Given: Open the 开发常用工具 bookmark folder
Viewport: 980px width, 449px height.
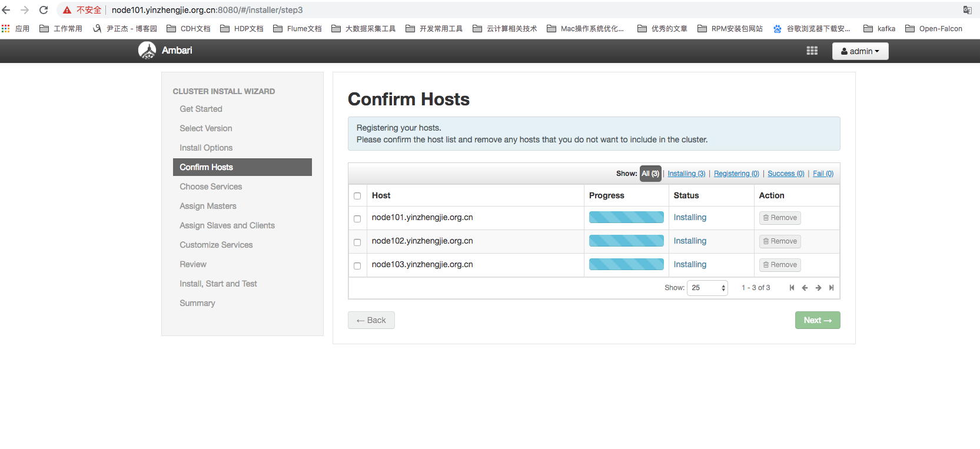Looking at the screenshot, I should pyautogui.click(x=434, y=28).
